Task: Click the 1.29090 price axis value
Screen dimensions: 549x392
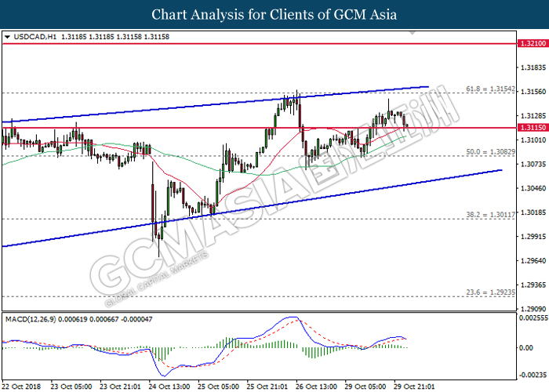Action: point(533,309)
